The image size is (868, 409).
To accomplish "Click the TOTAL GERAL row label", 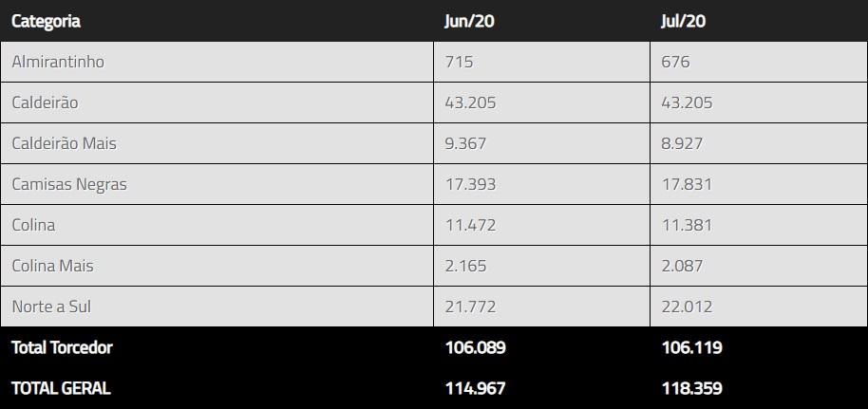I will pyautogui.click(x=61, y=388).
